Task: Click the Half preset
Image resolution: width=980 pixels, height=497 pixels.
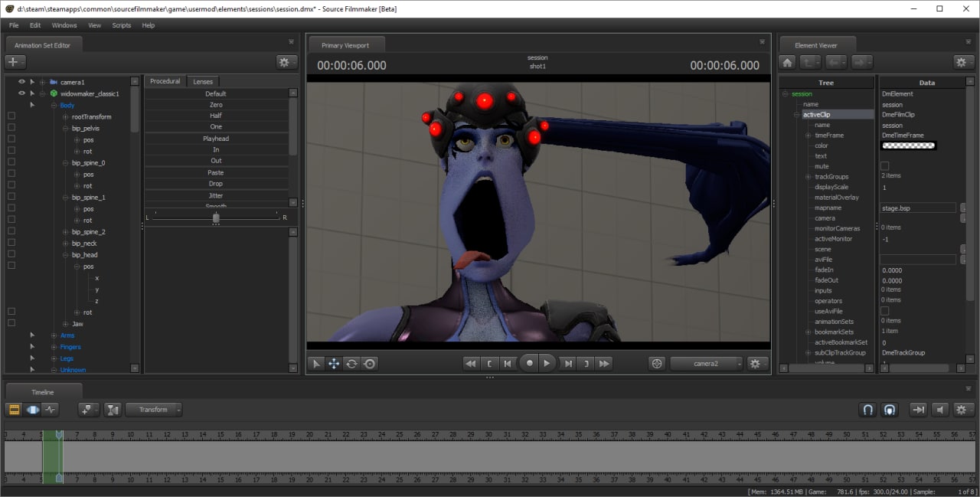Action: coord(216,116)
